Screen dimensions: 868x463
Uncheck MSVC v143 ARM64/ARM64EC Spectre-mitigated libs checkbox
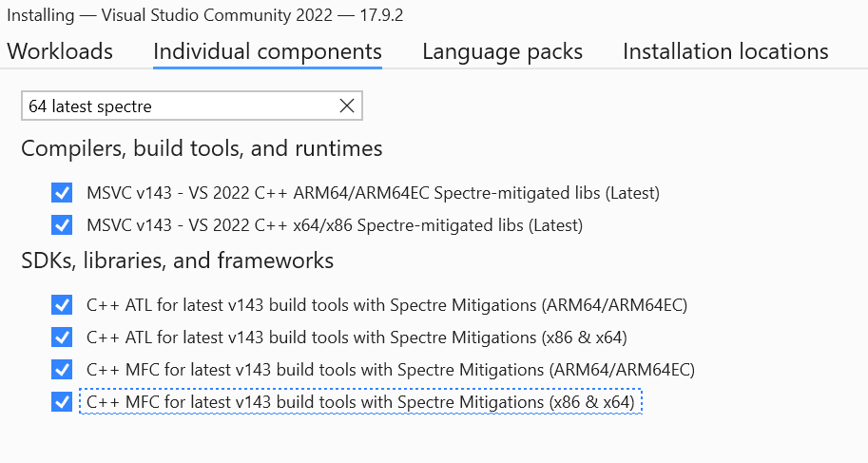pos(63,193)
